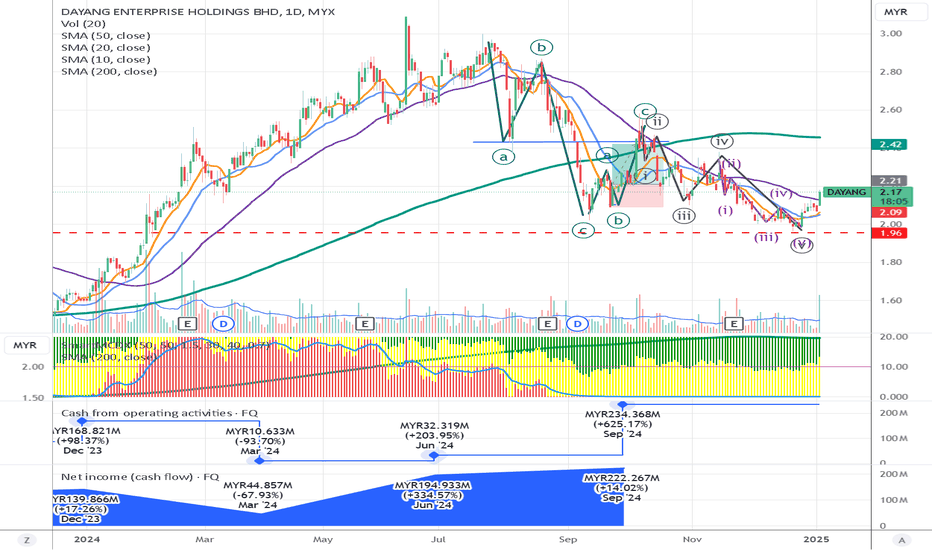Click the dividend D marker in mid-March 2024
The height and width of the screenshot is (550, 932).
(x=223, y=323)
